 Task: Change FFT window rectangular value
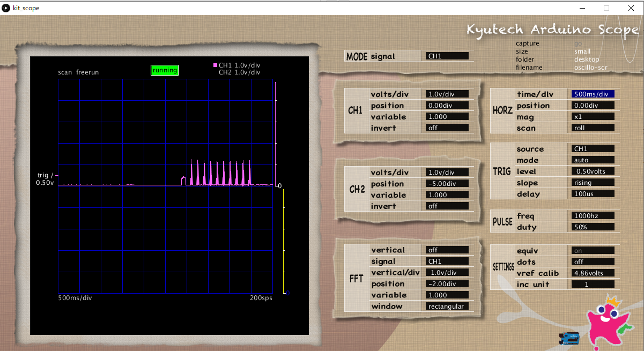coord(447,307)
